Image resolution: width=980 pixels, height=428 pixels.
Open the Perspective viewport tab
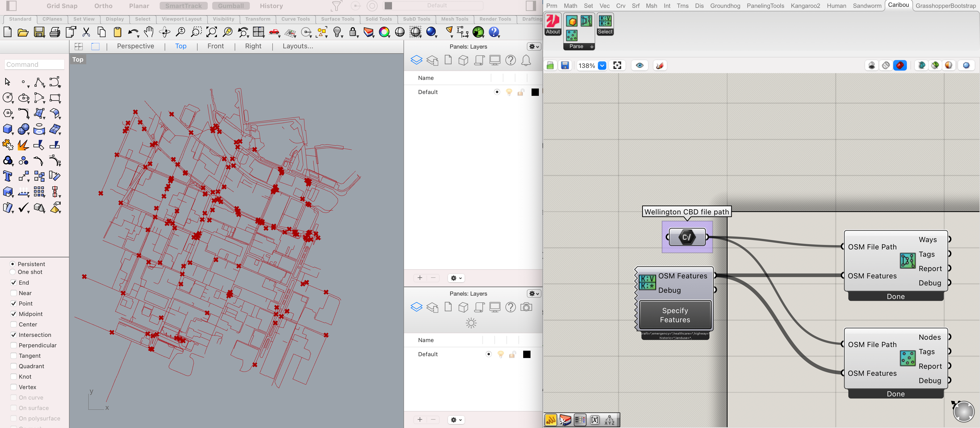click(135, 46)
